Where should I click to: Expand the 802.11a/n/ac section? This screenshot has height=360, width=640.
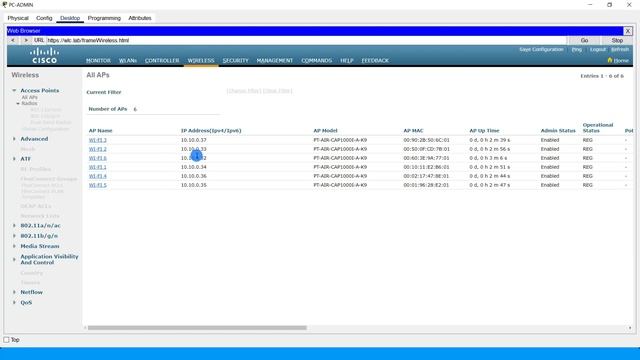pyautogui.click(x=14, y=225)
